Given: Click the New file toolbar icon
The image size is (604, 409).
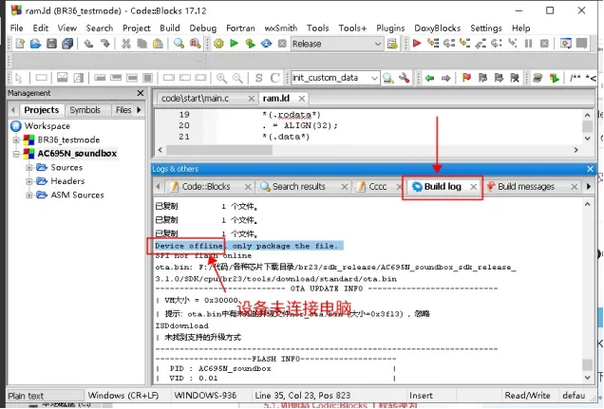Looking at the screenshot, I should (x=20, y=44).
